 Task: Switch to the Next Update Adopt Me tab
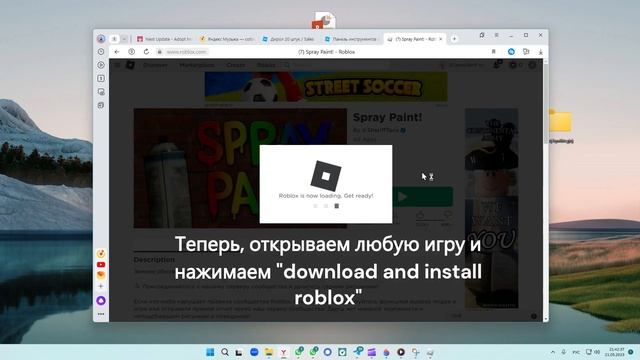pyautogui.click(x=164, y=39)
